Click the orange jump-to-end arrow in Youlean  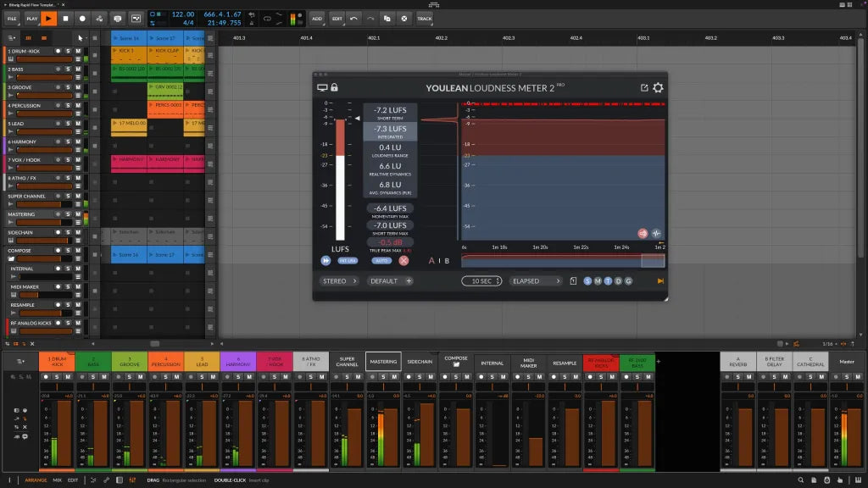click(x=660, y=281)
